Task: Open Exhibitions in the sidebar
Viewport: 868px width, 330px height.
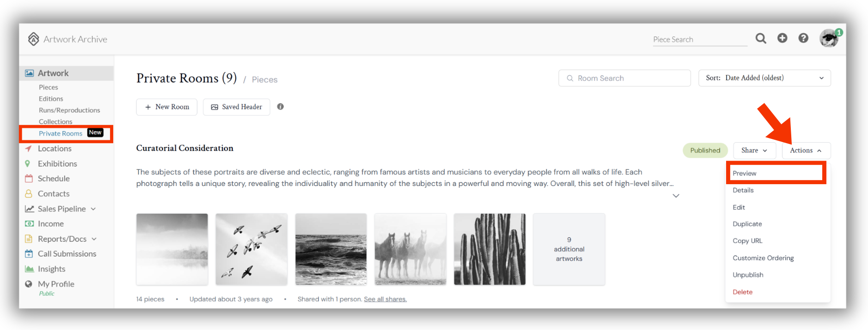Action: point(57,164)
